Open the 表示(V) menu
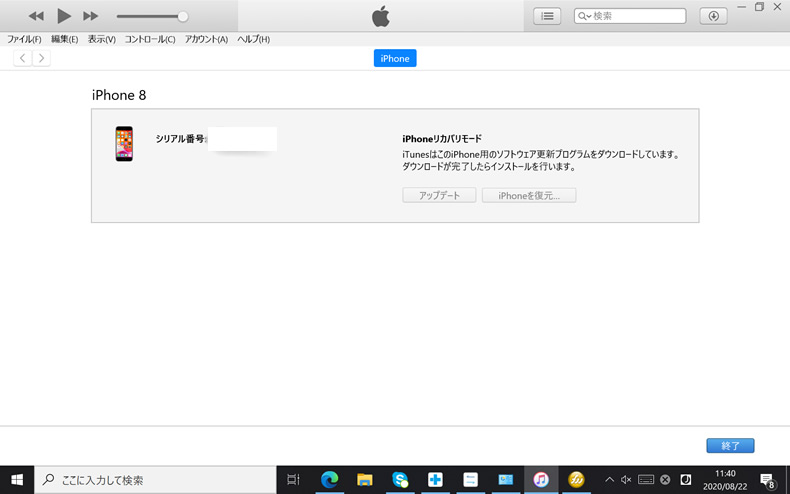 click(x=102, y=39)
